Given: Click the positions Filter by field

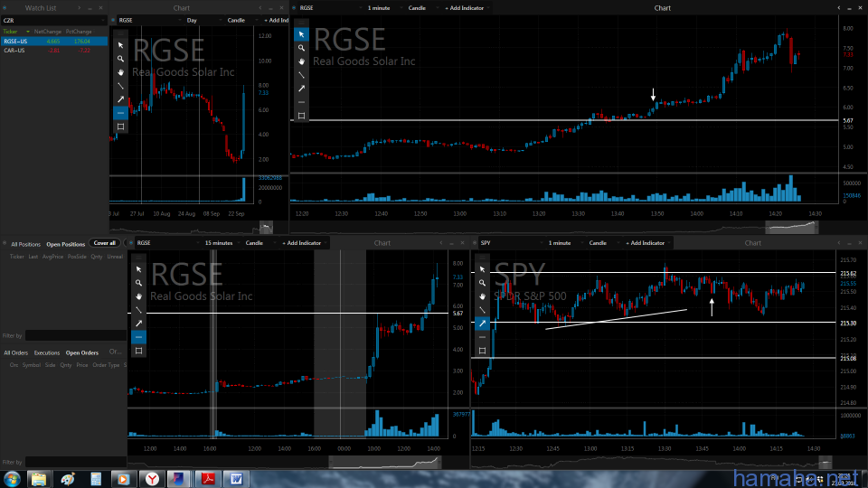Looking at the screenshot, I should (x=76, y=335).
